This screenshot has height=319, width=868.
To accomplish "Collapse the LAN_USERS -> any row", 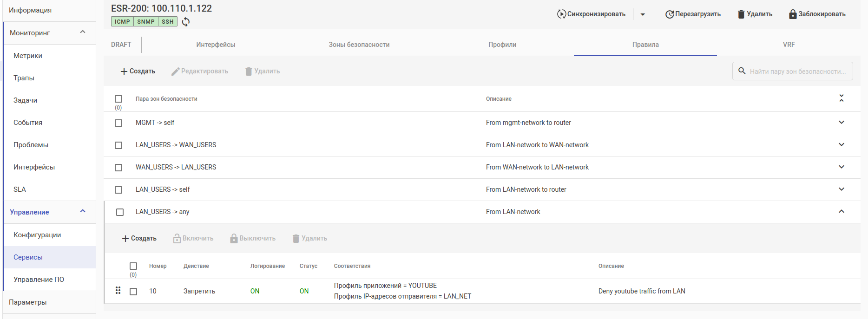I will 841,212.
